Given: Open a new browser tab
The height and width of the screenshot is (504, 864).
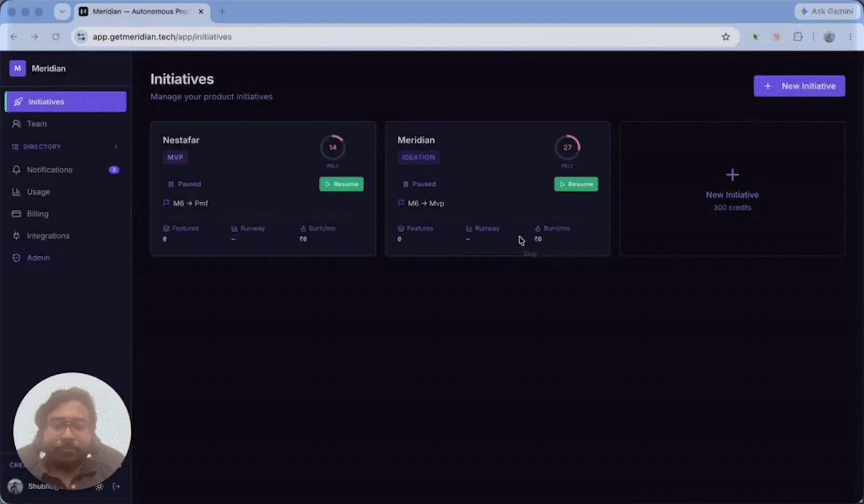Looking at the screenshot, I should [222, 11].
